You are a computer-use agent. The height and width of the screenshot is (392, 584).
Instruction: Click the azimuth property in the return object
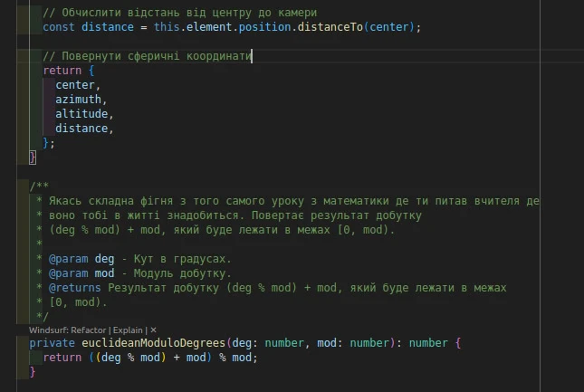[x=80, y=100]
